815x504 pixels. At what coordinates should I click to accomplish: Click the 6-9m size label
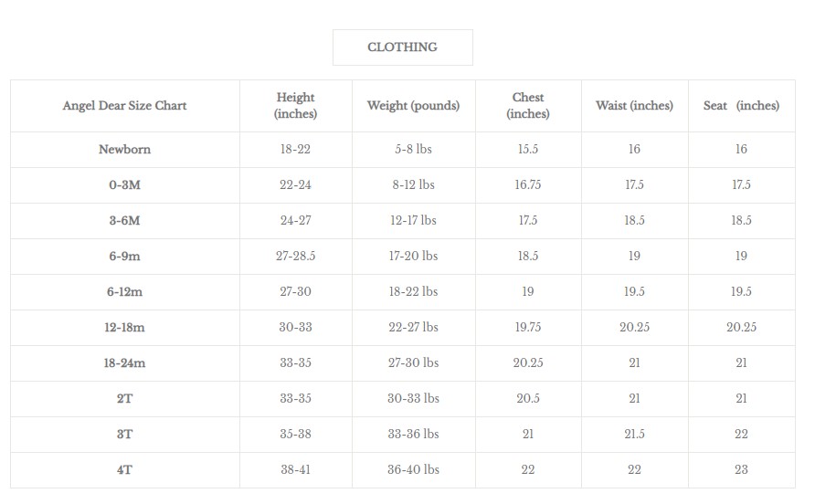coord(125,257)
